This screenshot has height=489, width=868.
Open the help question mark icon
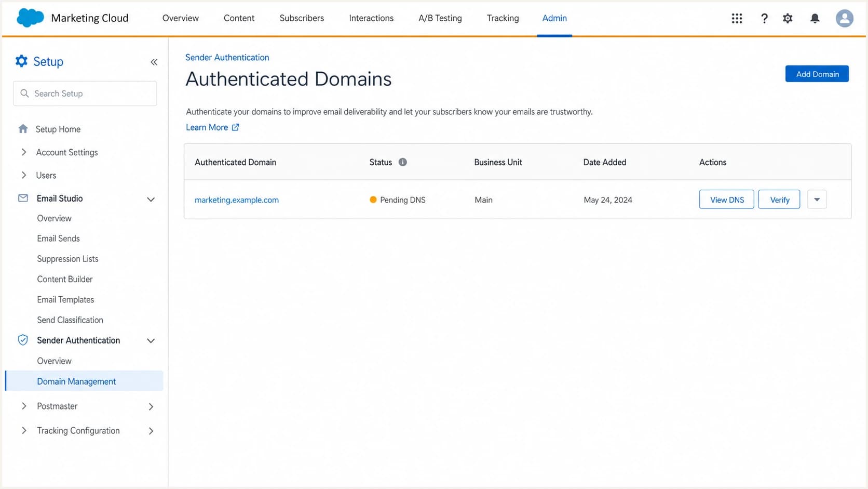[x=764, y=18]
